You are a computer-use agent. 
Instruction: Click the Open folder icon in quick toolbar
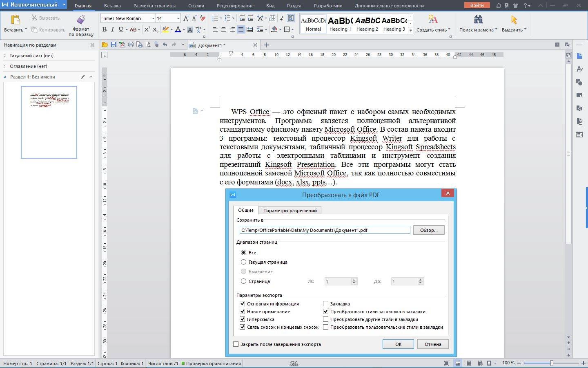pos(105,45)
